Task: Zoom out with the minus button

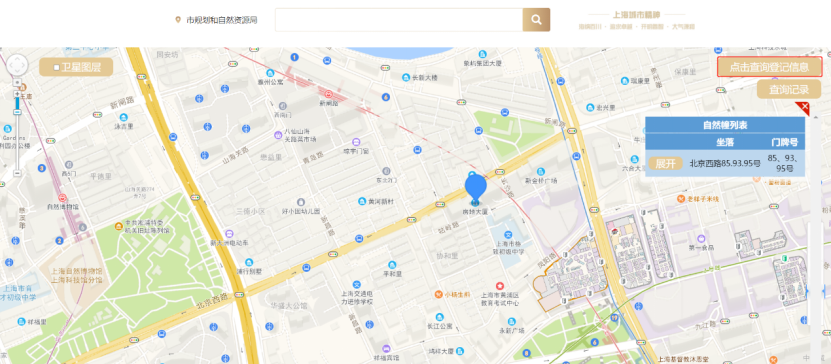Action: coord(17,173)
